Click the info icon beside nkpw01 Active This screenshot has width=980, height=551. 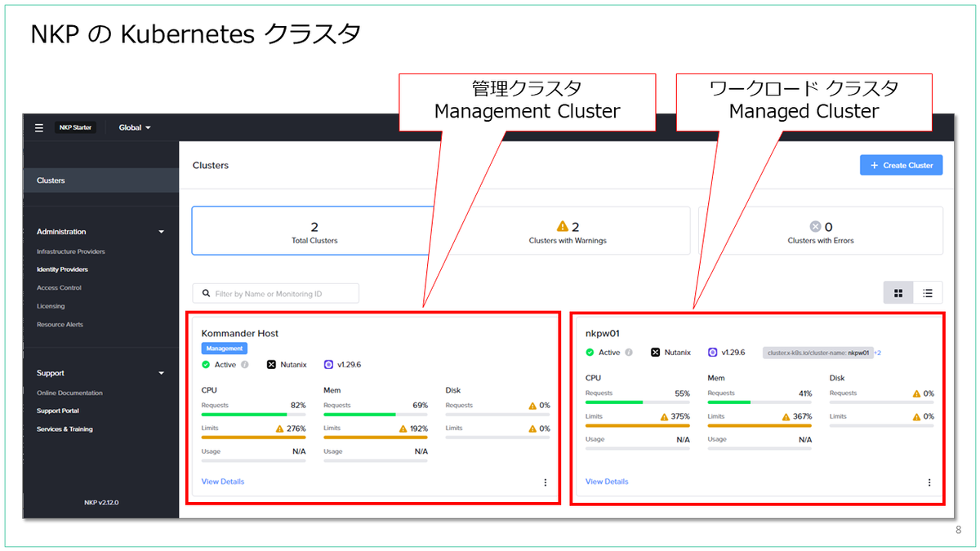628,353
